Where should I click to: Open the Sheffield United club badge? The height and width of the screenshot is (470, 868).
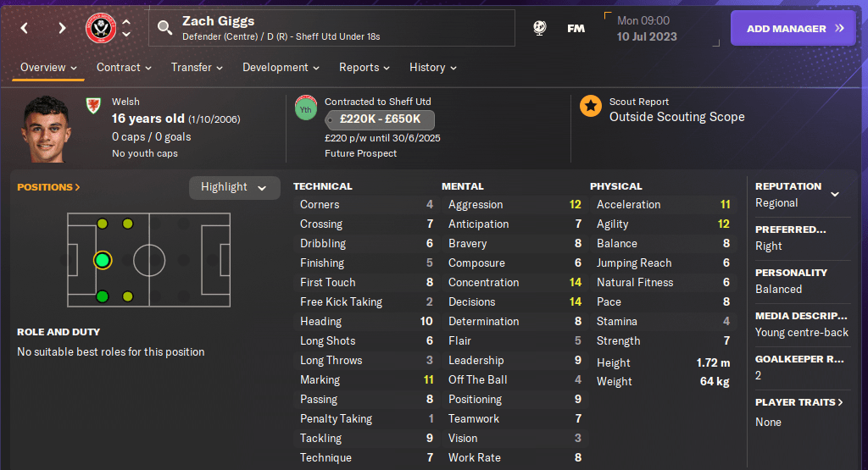101,28
